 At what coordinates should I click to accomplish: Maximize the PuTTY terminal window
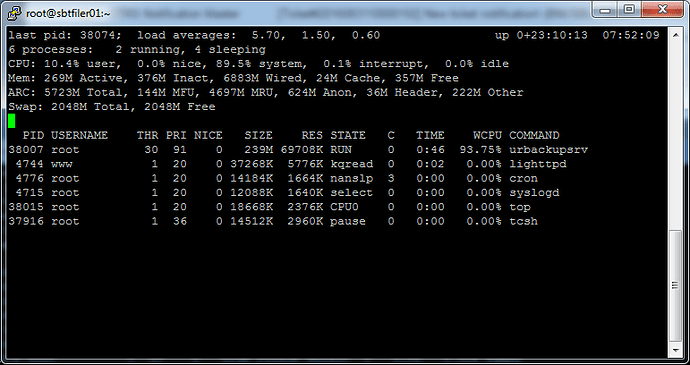click(630, 9)
